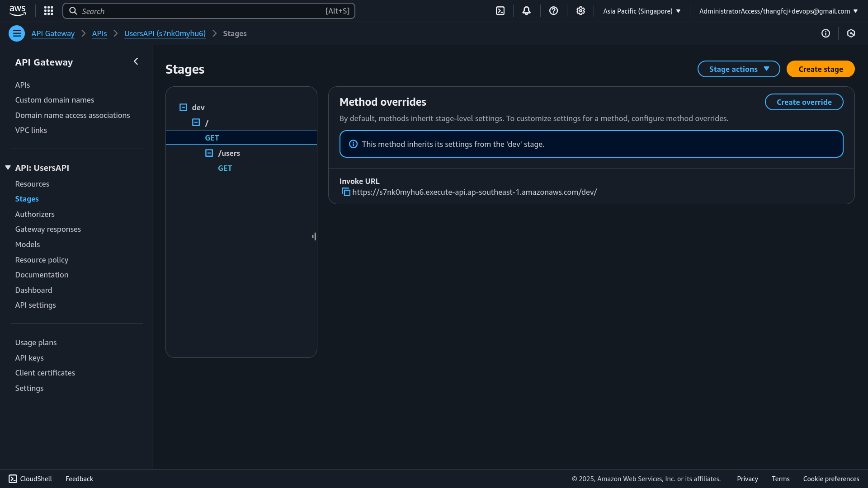
Task: Click Feedback in the footer
Action: 79,479
